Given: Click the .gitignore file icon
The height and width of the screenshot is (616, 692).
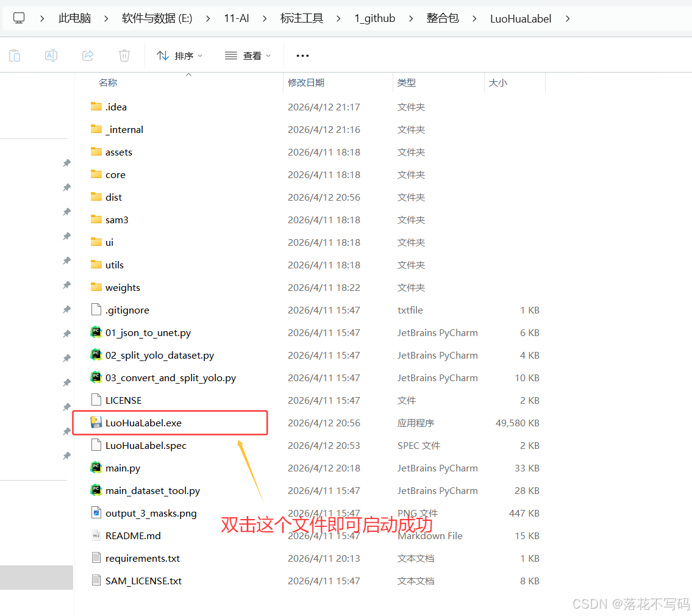Looking at the screenshot, I should 96,310.
